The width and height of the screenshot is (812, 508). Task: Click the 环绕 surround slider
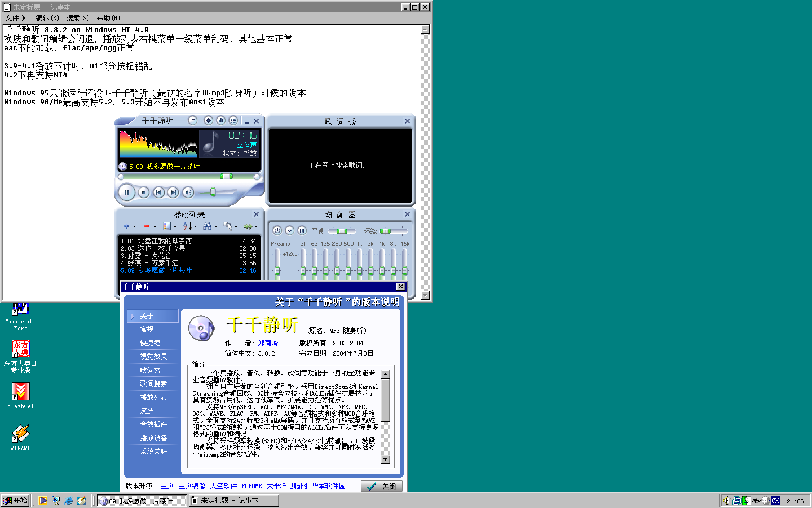click(x=394, y=231)
